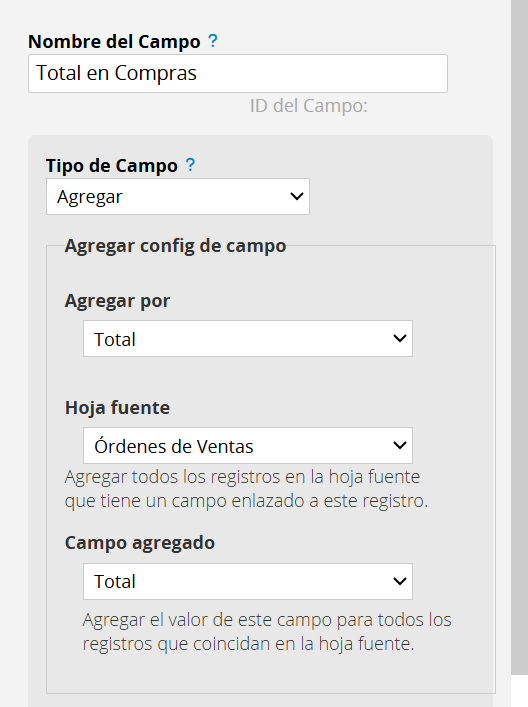Click chevron arrow in Campo agregado dropdown
Image resolution: width=528 pixels, height=707 pixels.
click(x=399, y=581)
